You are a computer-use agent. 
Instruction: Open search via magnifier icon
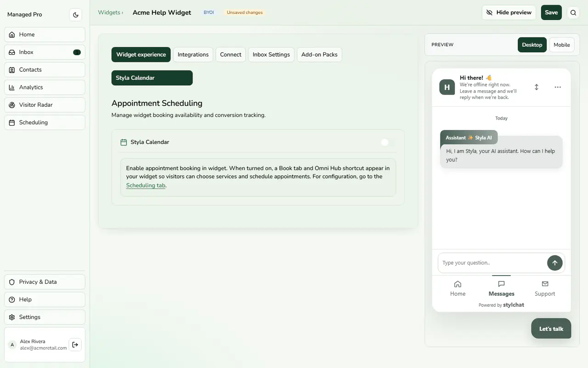click(x=573, y=13)
